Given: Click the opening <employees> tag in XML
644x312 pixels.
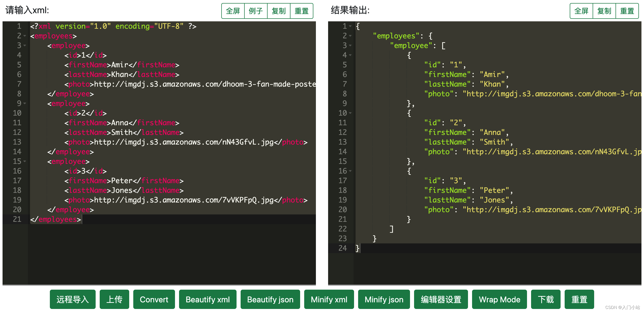Looking at the screenshot, I should coord(53,36).
